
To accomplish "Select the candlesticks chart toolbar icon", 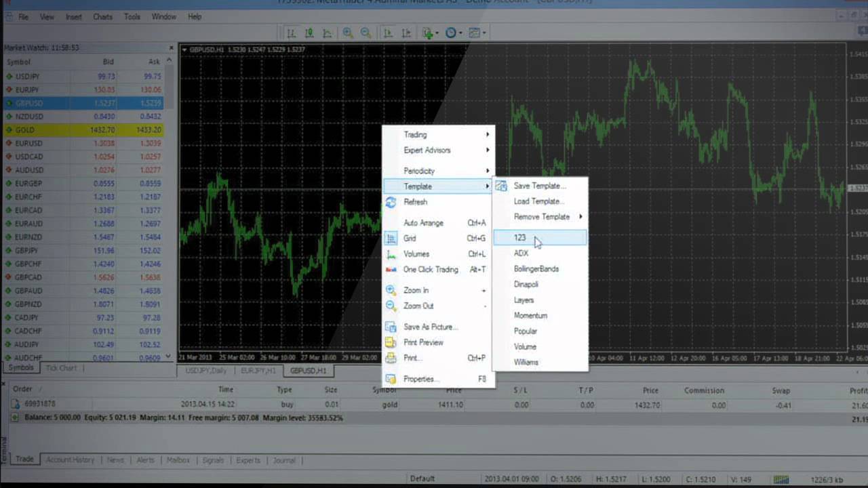I will [x=309, y=33].
